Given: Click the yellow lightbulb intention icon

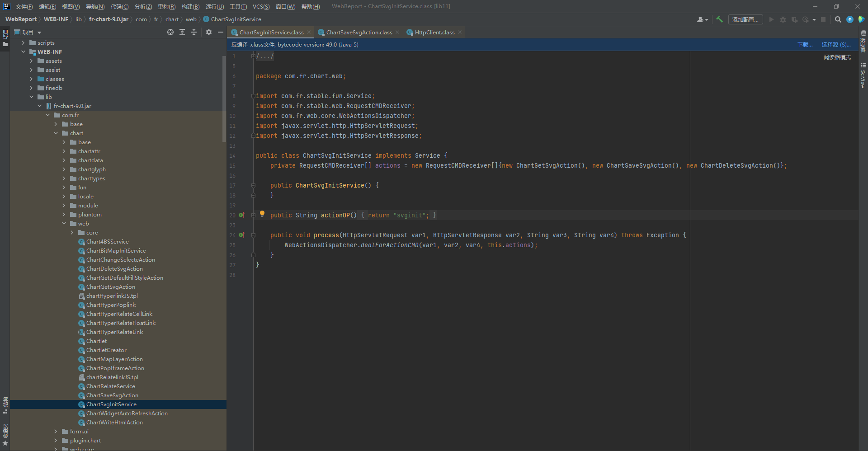Looking at the screenshot, I should point(262,214).
